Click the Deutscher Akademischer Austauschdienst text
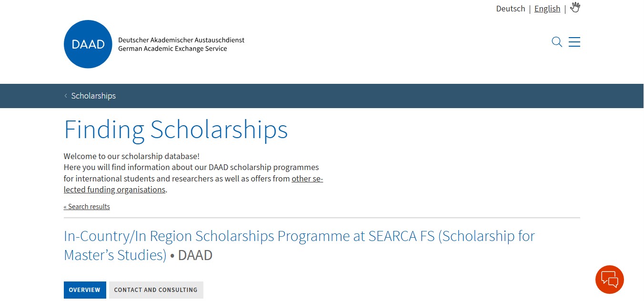This screenshot has width=644, height=301. point(181,40)
